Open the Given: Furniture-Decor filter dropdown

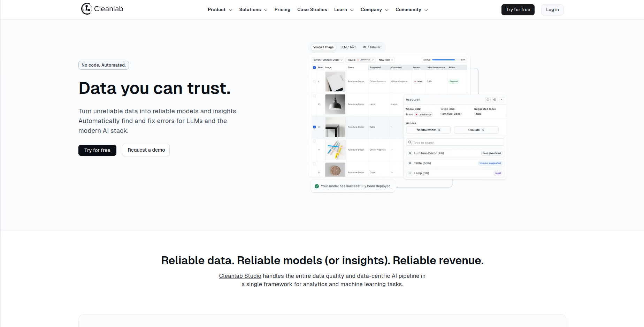coord(328,60)
